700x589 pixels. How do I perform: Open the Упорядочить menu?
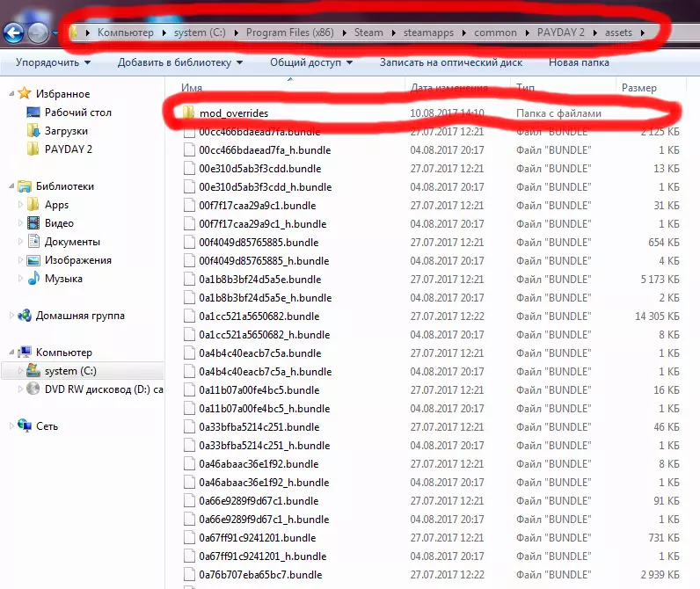click(53, 62)
